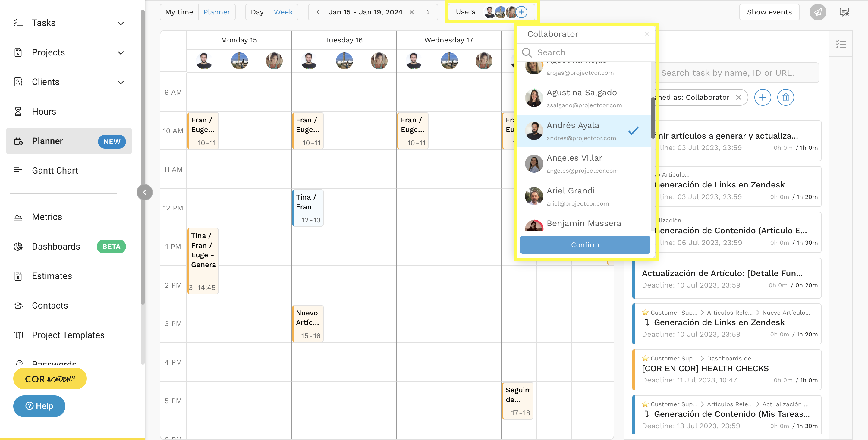This screenshot has height=440, width=868.
Task: Expand the Tasks section
Action: [x=121, y=23]
